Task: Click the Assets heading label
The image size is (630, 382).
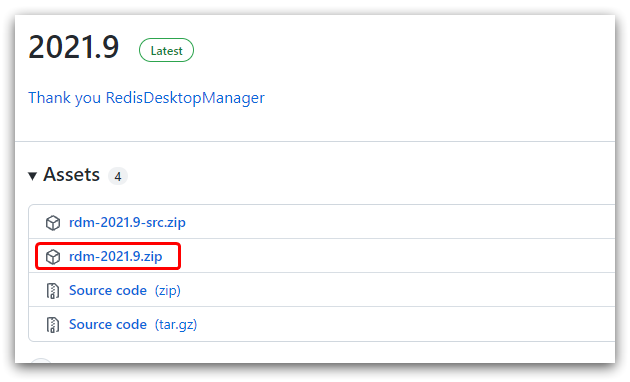Action: point(72,175)
